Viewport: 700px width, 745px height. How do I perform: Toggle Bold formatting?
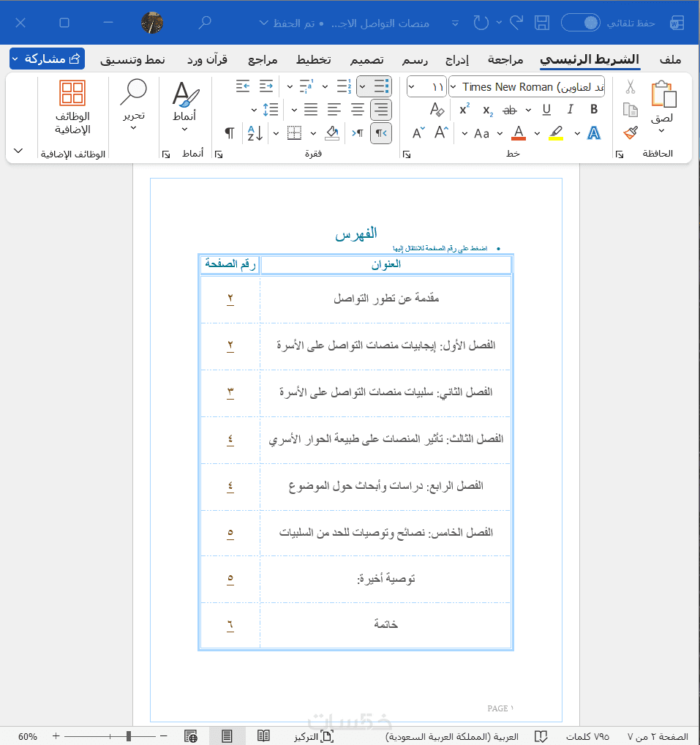pos(594,110)
